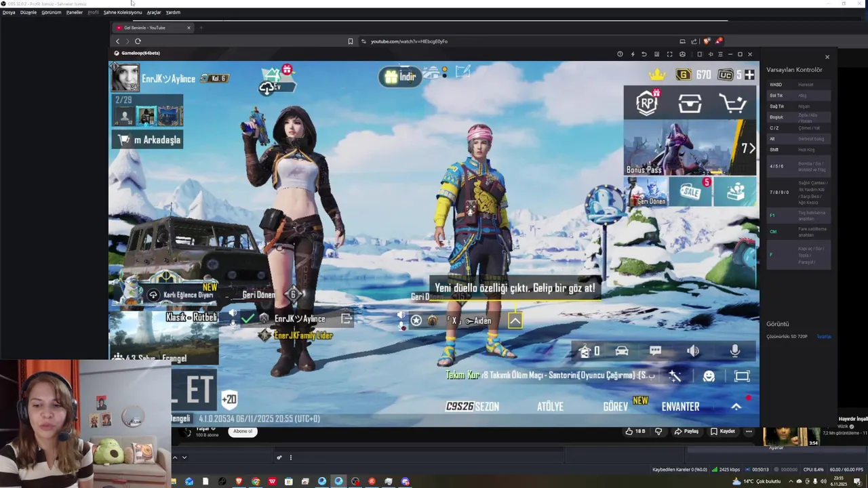Click the Takım Kur recruitment message
The height and width of the screenshot is (488, 868).
pos(550,375)
